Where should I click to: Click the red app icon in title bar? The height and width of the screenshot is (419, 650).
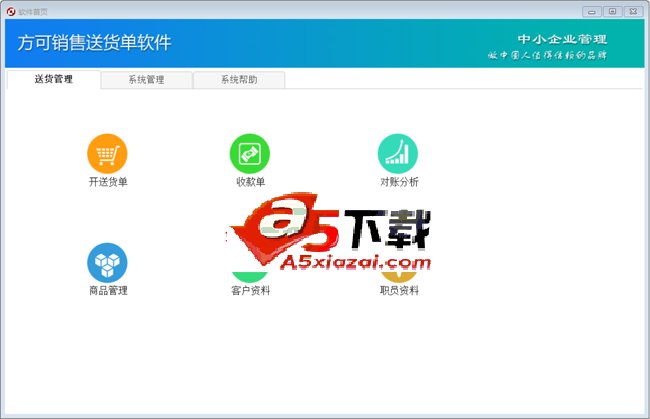[11, 12]
